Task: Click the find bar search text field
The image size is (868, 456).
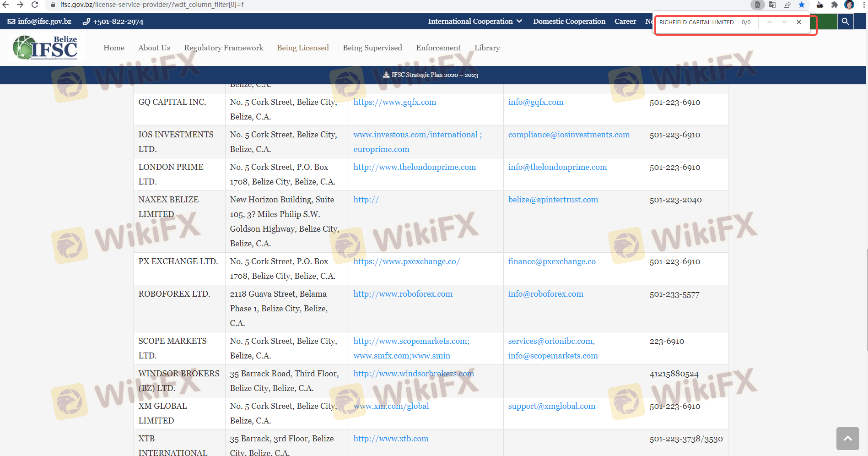Action: [x=697, y=22]
